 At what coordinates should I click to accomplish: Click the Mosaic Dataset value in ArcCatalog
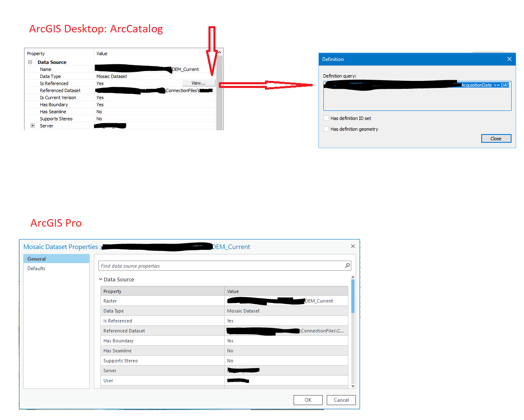(112, 76)
